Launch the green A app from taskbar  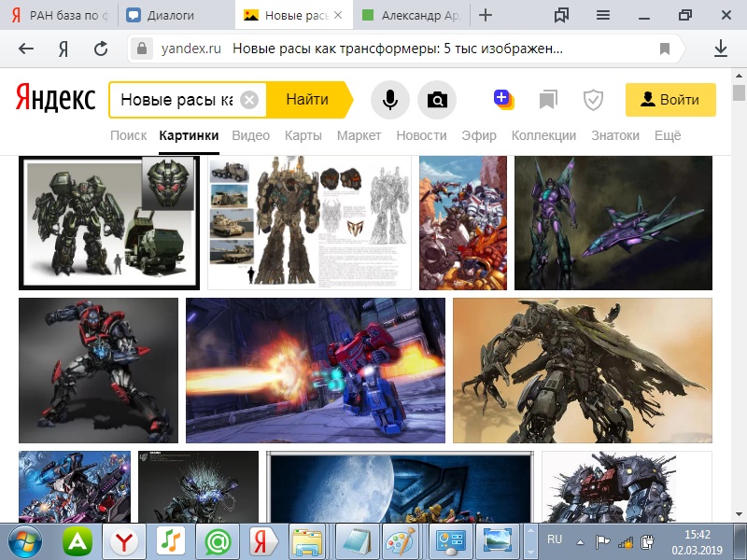point(78,542)
